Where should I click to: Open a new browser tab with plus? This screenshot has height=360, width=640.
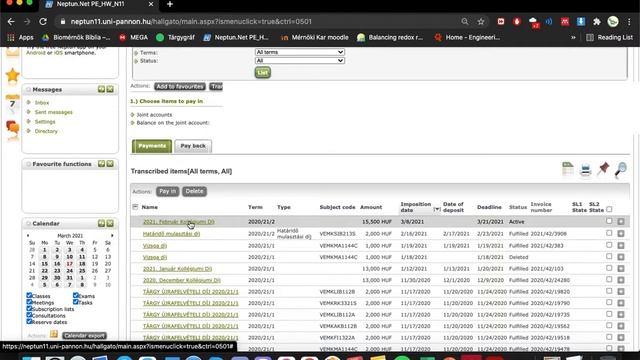[x=170, y=4]
